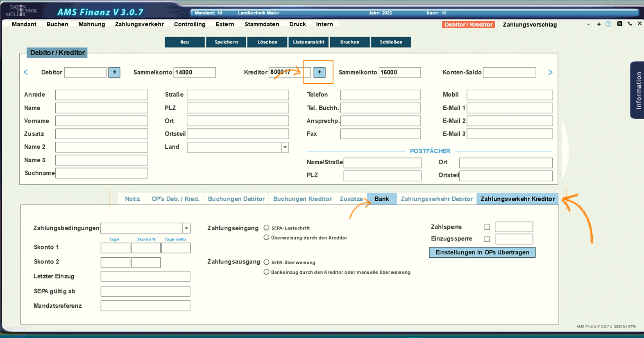644x338 pixels.
Task: Open the Stammdaten menu
Action: 262,24
